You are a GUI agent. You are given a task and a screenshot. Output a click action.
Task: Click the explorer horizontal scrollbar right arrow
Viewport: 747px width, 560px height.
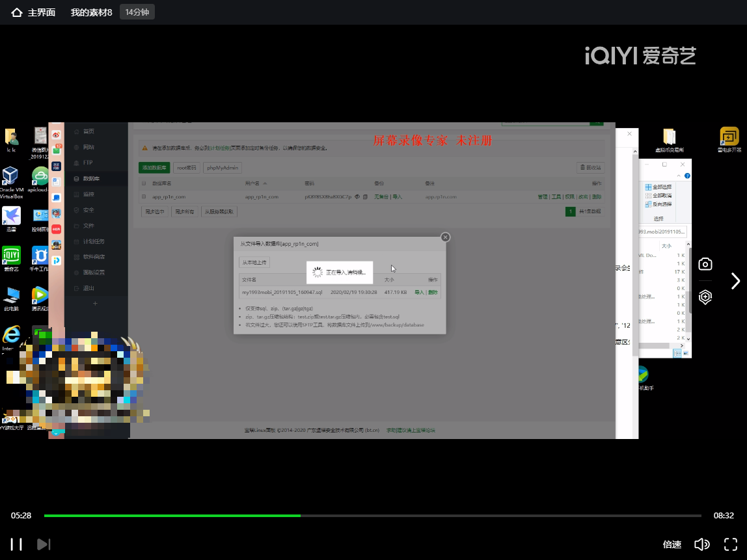tap(682, 346)
